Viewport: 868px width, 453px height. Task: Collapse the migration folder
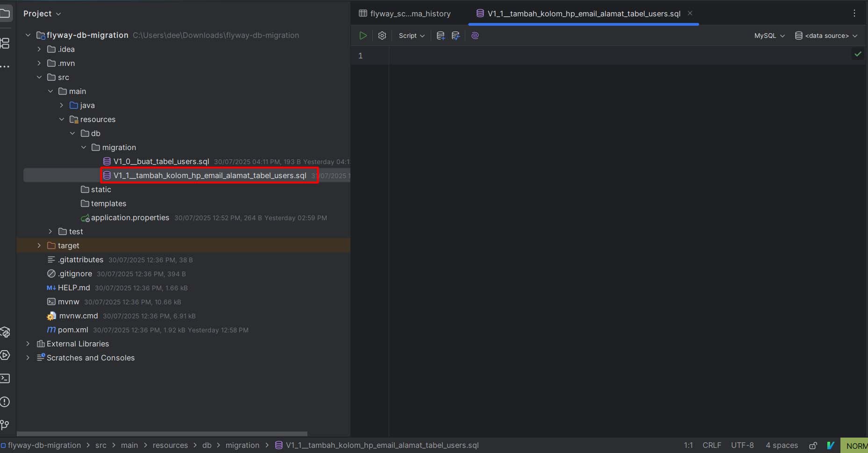click(84, 147)
